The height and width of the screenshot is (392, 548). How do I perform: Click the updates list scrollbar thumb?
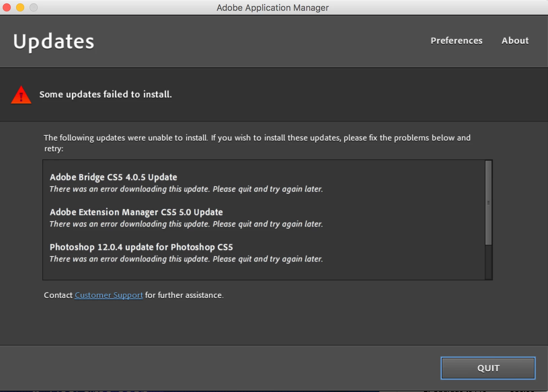488,203
